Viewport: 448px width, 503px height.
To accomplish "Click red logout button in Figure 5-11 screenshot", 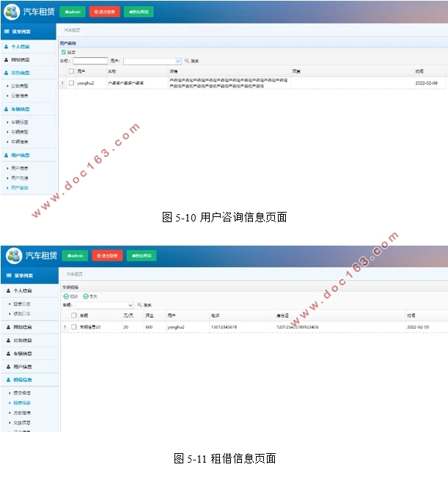I will (108, 256).
